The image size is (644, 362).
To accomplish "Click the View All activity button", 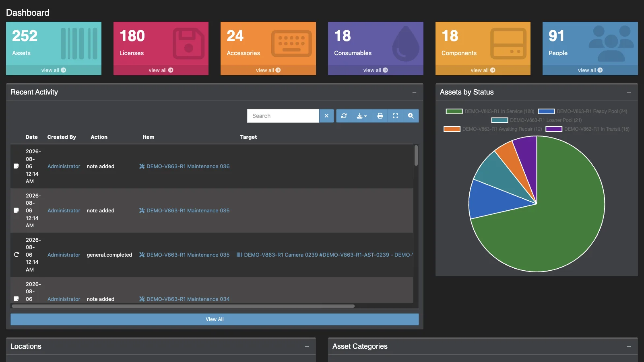I will pos(215,319).
